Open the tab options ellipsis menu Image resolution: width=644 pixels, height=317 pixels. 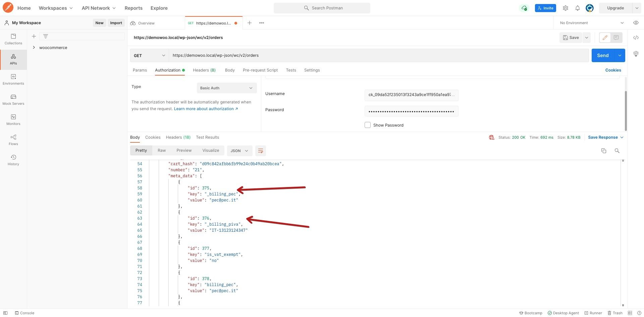[x=262, y=23]
